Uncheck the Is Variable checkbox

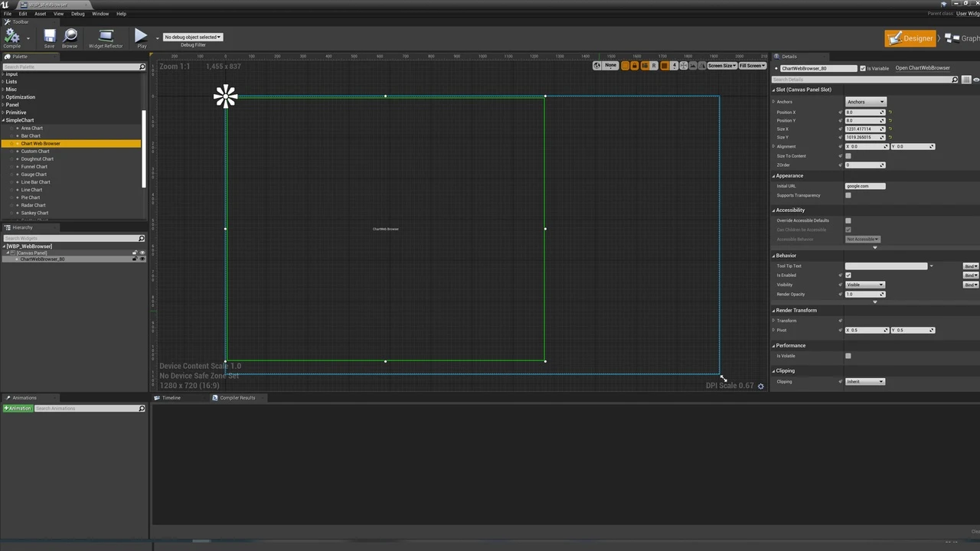coord(863,68)
